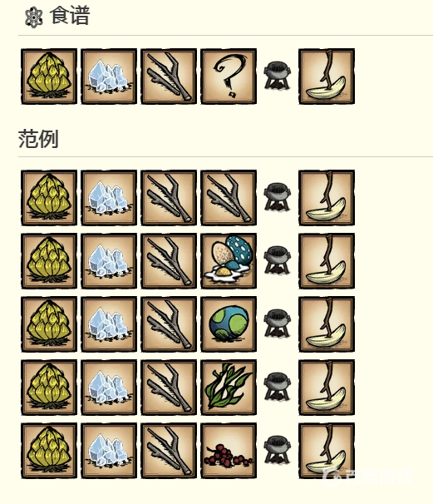Select the mixed eggs ingredient icon
This screenshot has width=433, height=504.
229,261
